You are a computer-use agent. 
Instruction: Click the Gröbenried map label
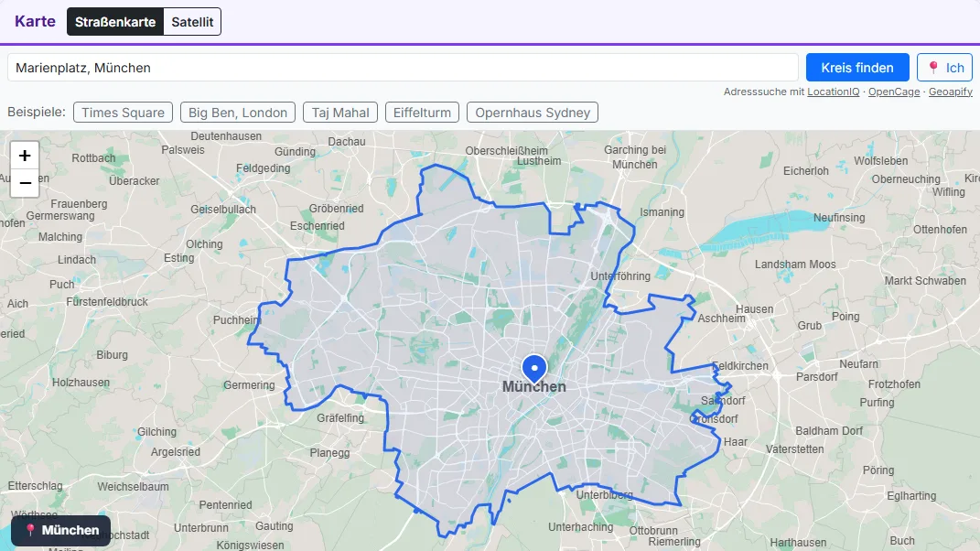click(x=336, y=209)
